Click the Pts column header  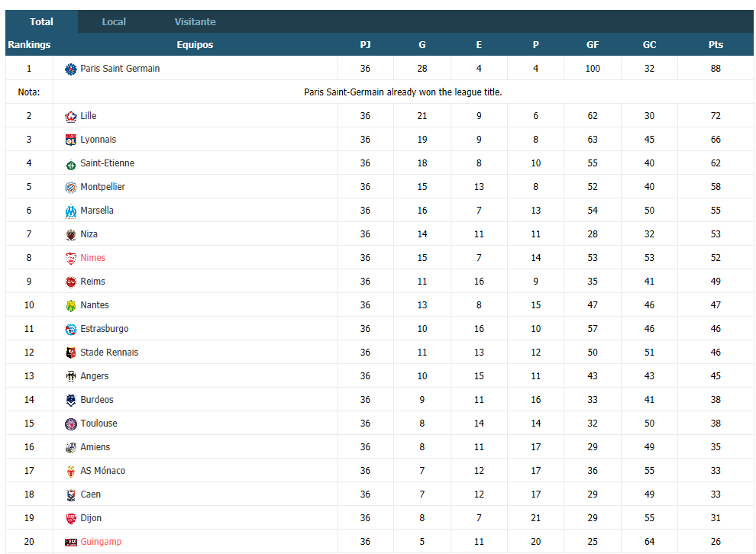(716, 44)
